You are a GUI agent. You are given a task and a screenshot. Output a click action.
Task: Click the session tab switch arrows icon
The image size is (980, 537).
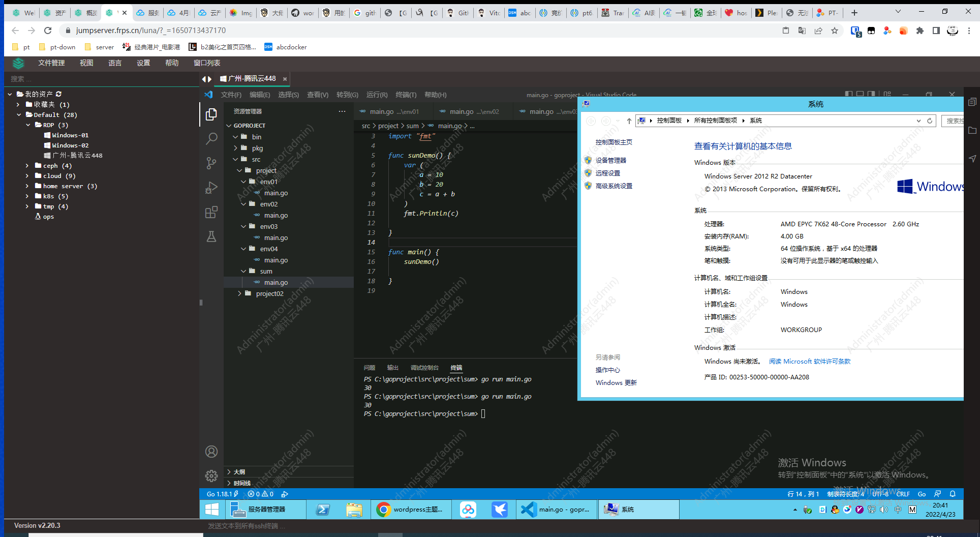206,79
